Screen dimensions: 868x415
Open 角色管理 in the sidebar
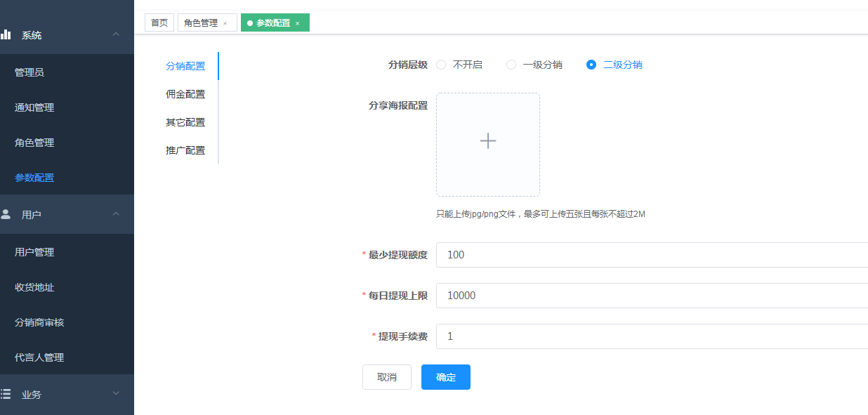pyautogui.click(x=67, y=143)
